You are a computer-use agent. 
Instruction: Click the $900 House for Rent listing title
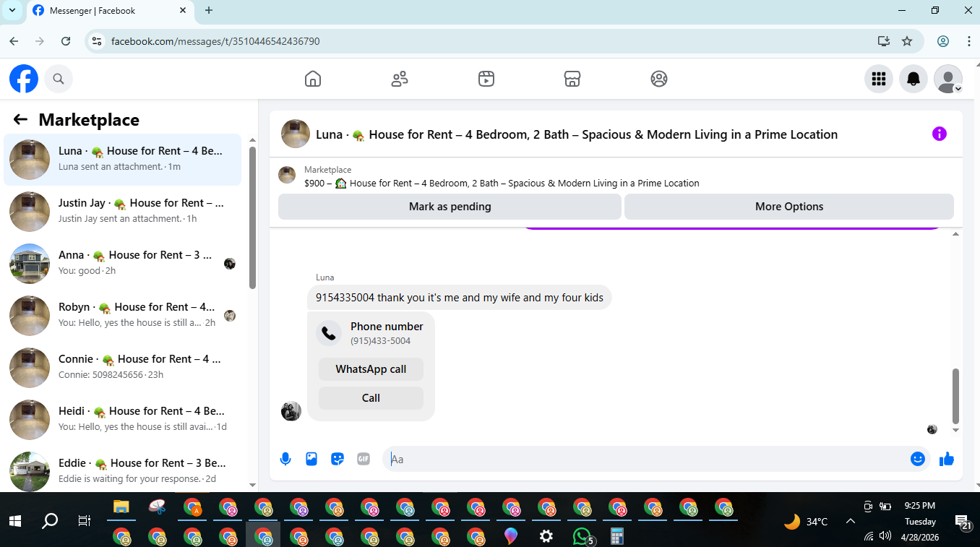click(x=502, y=184)
